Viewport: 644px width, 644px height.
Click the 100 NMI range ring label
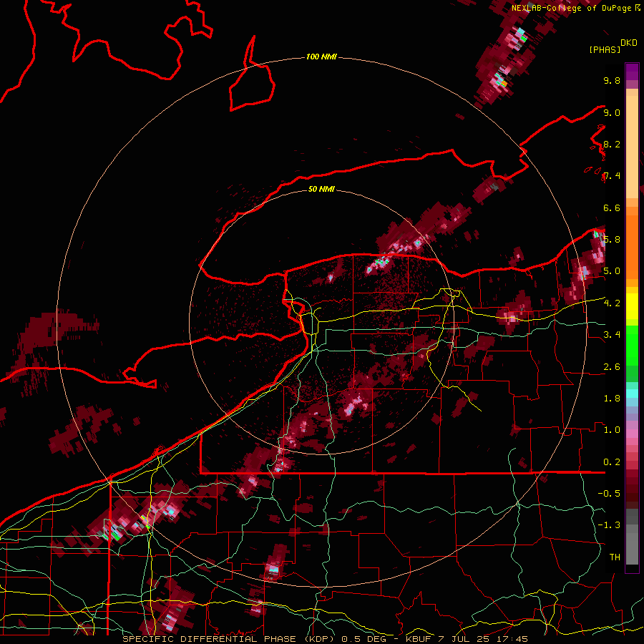coord(321,57)
